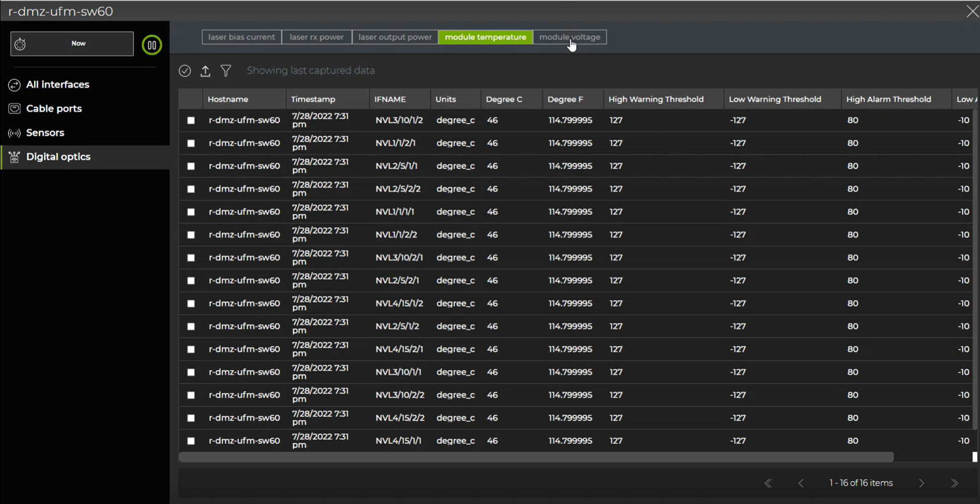Click the export table data icon
The width and height of the screenshot is (980, 504).
tap(205, 71)
